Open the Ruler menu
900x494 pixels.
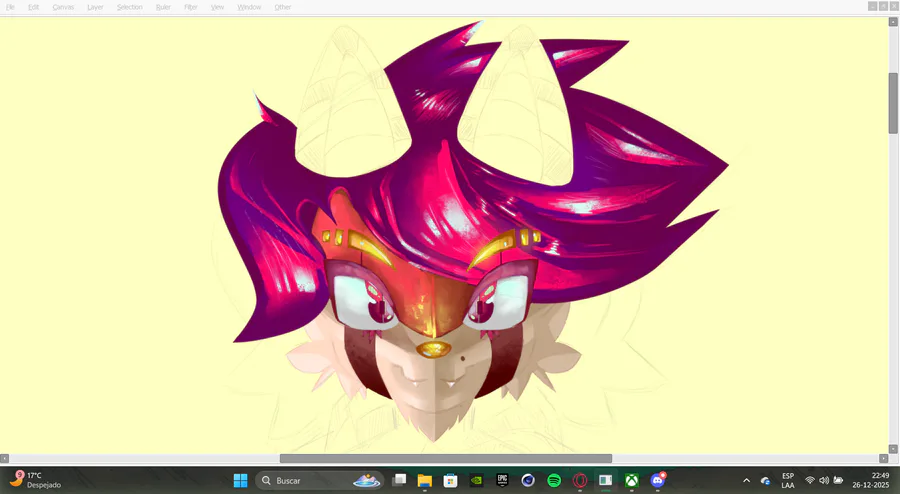(163, 7)
